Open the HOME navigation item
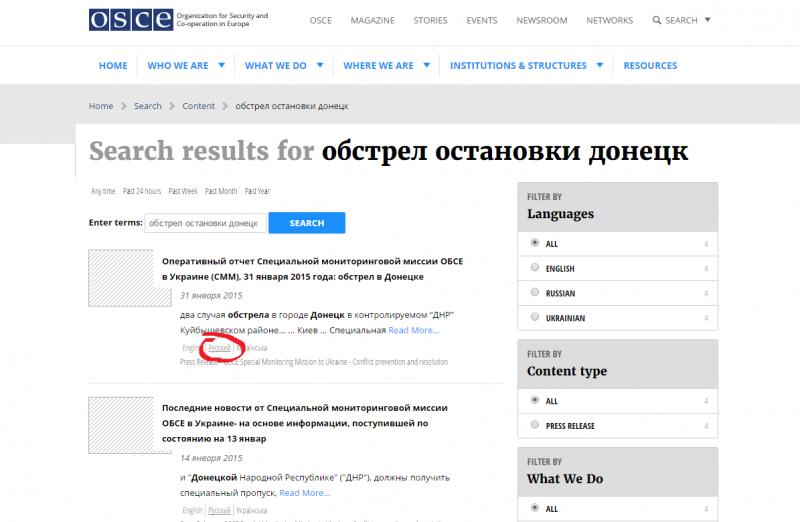The width and height of the screenshot is (800, 522). [113, 65]
